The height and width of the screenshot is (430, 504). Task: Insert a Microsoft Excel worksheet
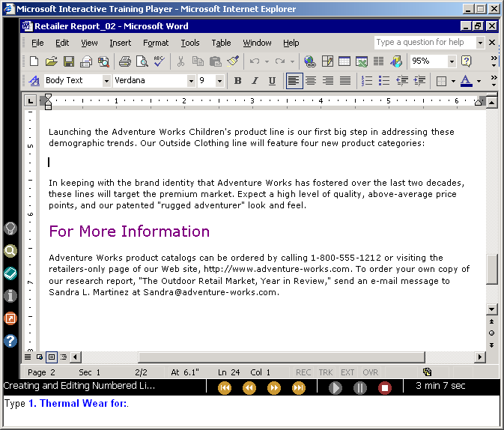pyautogui.click(x=362, y=61)
